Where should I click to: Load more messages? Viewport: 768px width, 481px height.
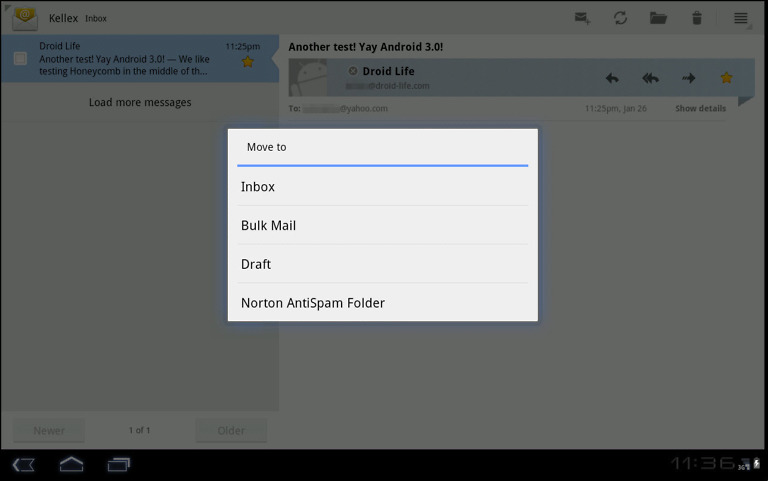point(140,102)
